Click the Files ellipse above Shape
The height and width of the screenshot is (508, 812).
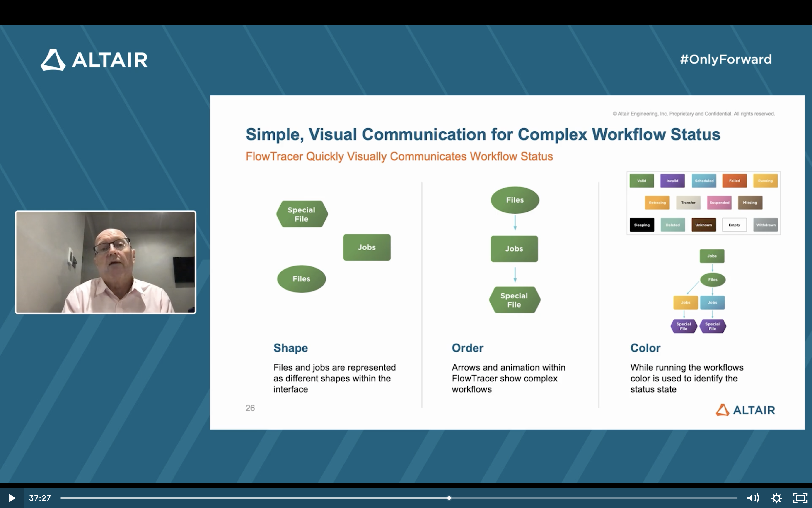301,279
